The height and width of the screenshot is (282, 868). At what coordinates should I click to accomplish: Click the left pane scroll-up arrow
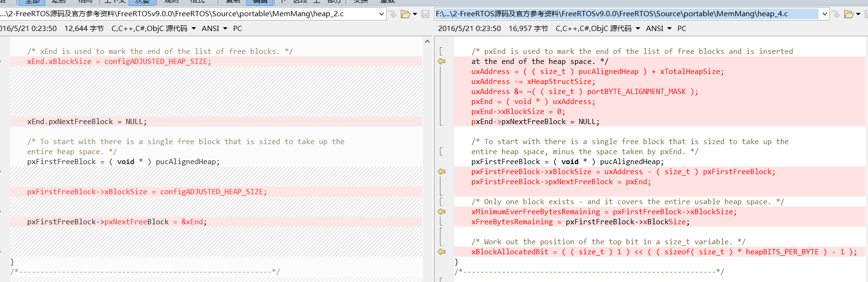click(427, 42)
